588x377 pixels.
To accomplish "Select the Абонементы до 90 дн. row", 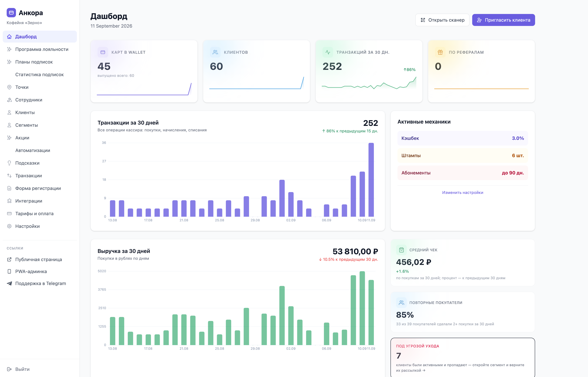I will point(463,173).
